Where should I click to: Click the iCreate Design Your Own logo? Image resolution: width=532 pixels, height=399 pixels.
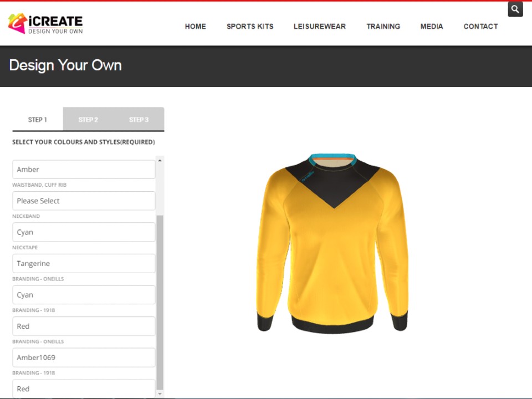[x=45, y=23]
